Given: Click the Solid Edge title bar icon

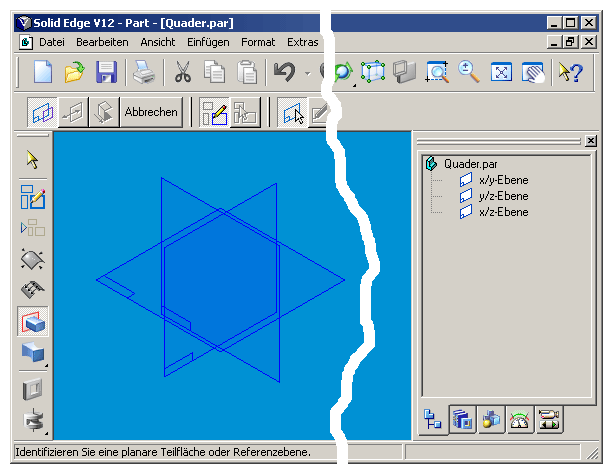Looking at the screenshot, I should [24, 23].
